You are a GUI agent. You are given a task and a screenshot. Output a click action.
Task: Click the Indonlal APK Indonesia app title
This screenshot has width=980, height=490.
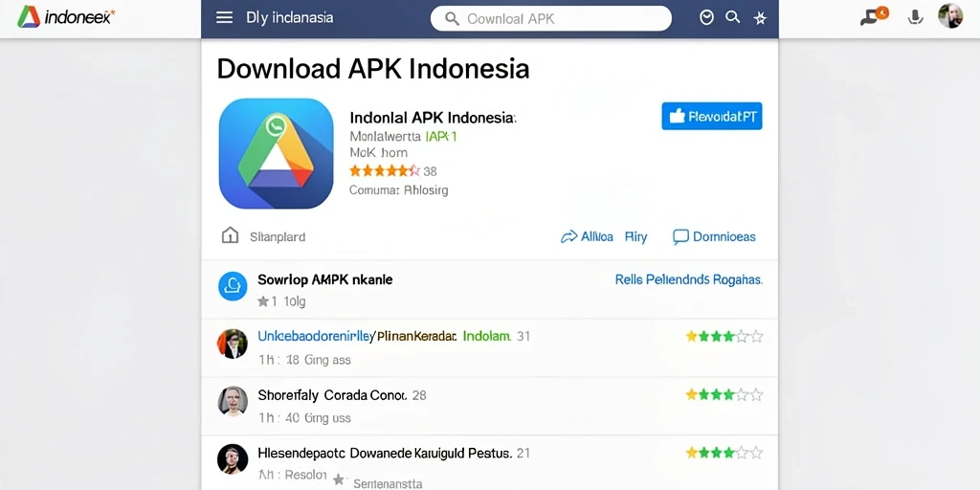433,118
